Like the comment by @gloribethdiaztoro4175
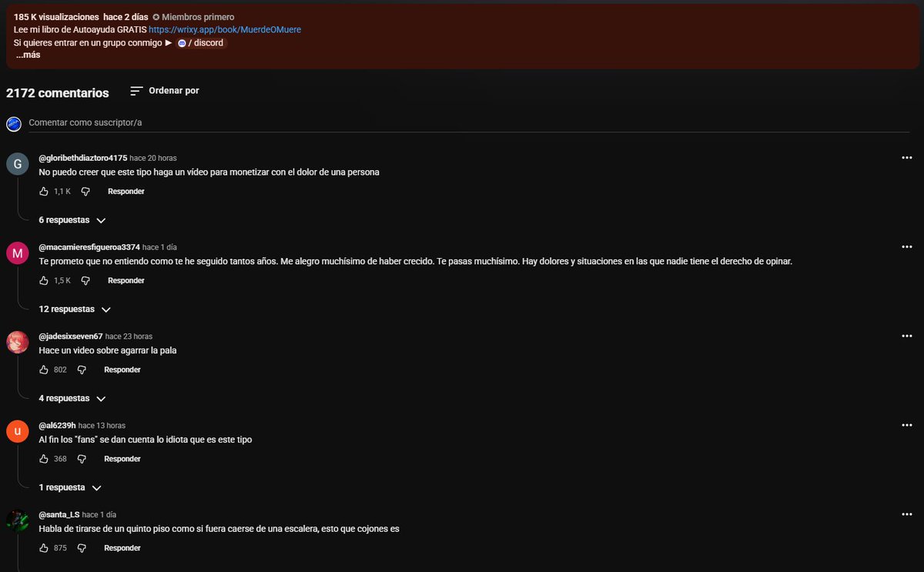The width and height of the screenshot is (924, 572). pyautogui.click(x=44, y=191)
